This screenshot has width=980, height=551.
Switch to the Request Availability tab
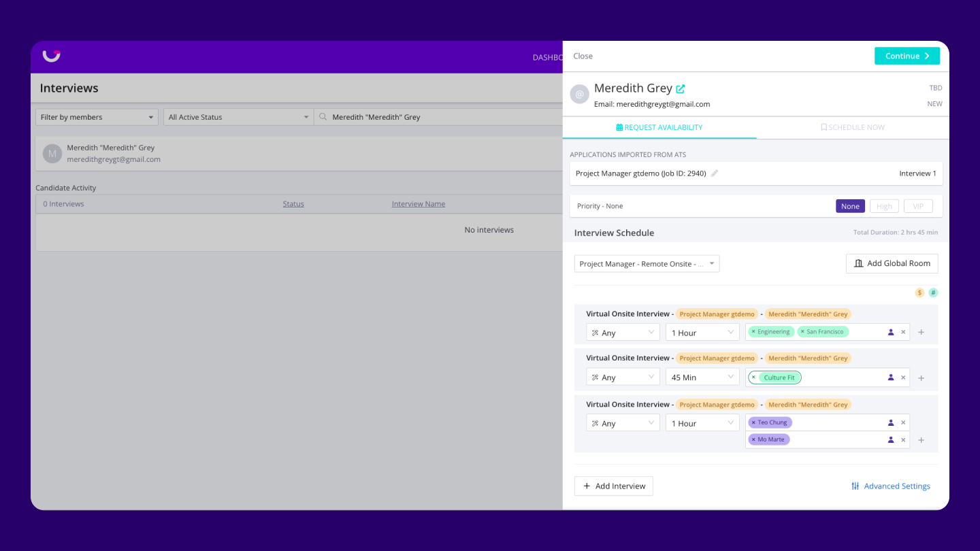click(x=659, y=127)
